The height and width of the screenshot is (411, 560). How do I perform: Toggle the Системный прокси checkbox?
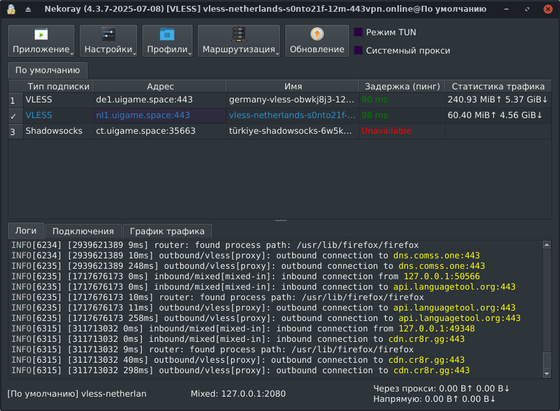point(358,50)
